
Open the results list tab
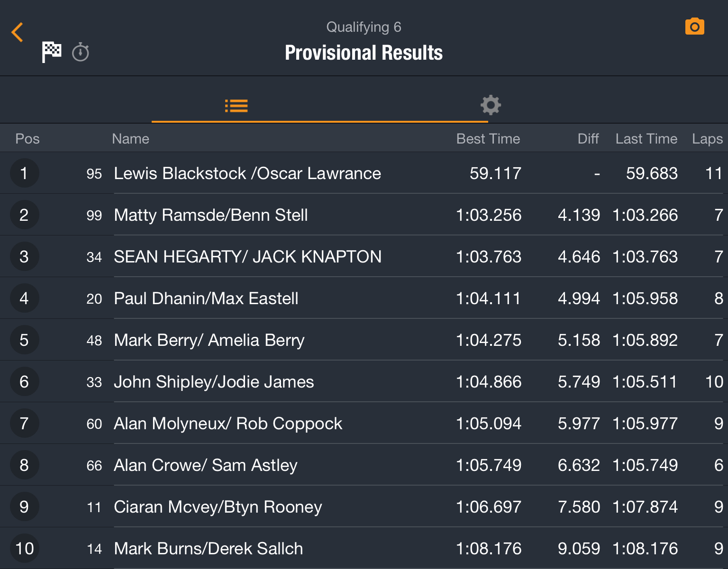pyautogui.click(x=236, y=106)
